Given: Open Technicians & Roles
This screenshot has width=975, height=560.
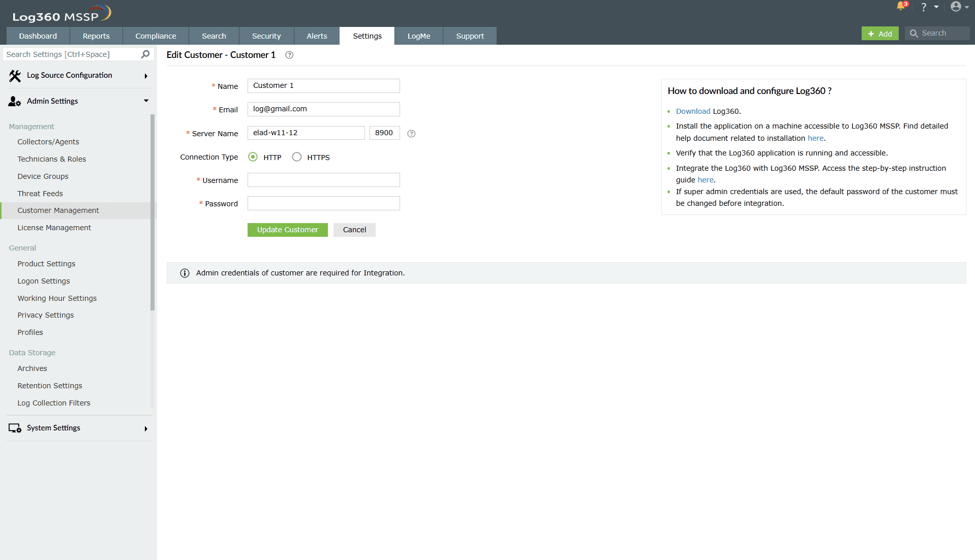Looking at the screenshot, I should pos(52,159).
